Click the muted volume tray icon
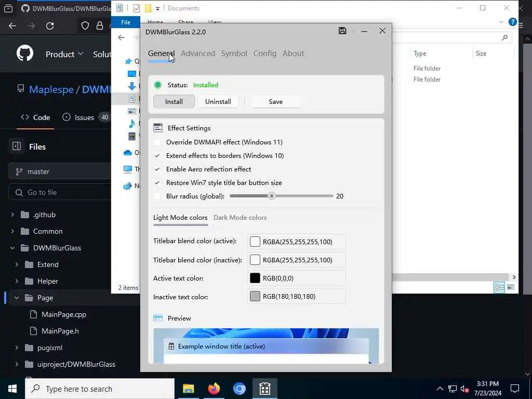 point(465,389)
